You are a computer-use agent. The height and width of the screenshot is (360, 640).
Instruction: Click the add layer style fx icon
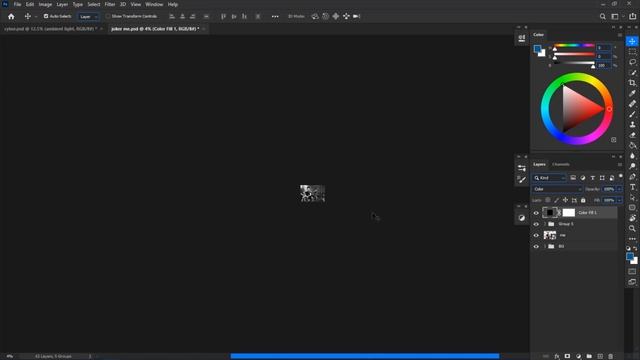click(x=557, y=356)
